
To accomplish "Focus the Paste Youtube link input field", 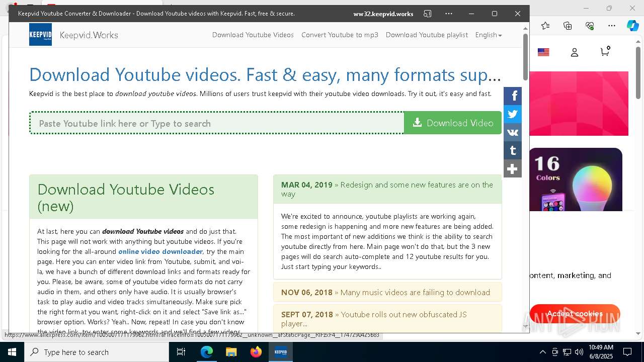I will point(217,123).
